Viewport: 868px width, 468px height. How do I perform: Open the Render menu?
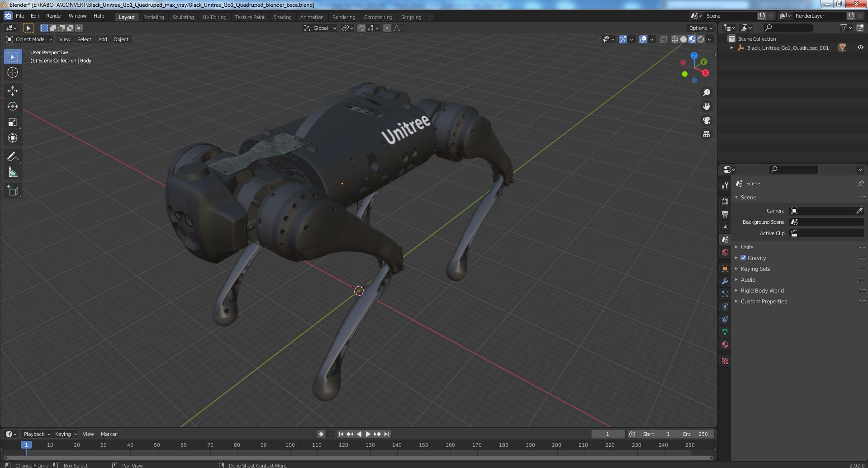(54, 16)
